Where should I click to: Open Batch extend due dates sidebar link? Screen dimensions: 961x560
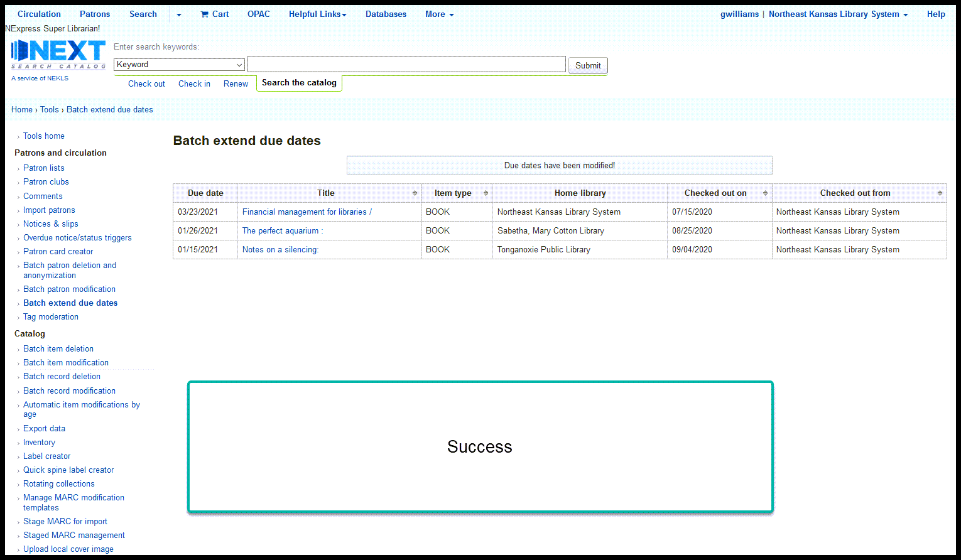pyautogui.click(x=70, y=303)
